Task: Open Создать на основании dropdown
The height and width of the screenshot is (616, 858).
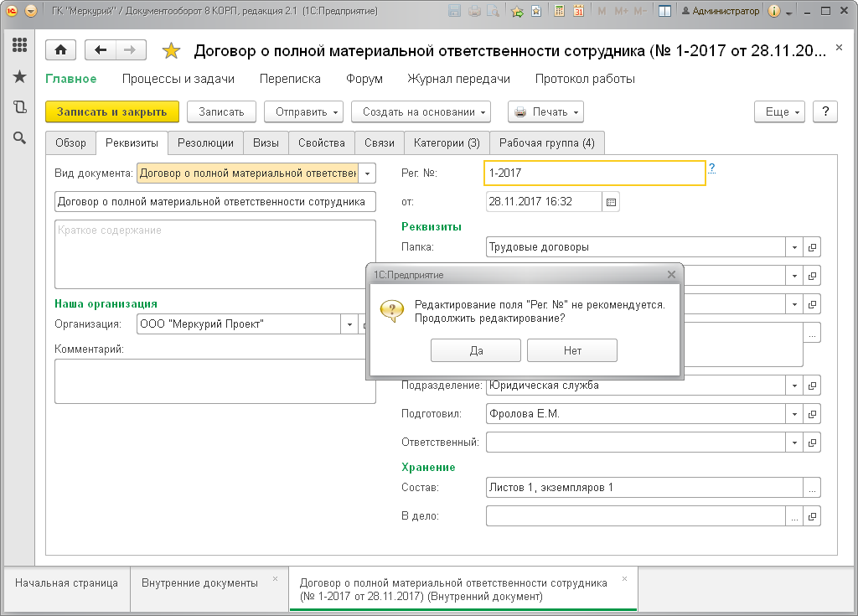Action: coord(421,111)
